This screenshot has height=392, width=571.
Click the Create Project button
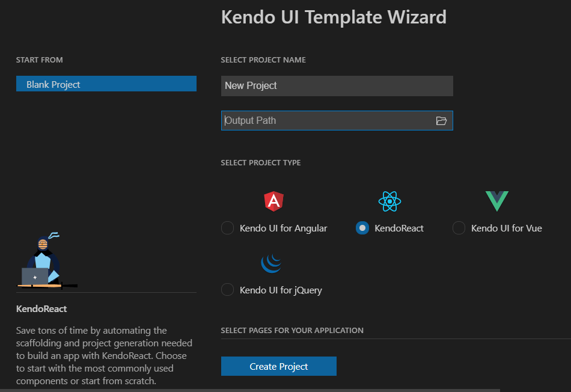coord(278,366)
